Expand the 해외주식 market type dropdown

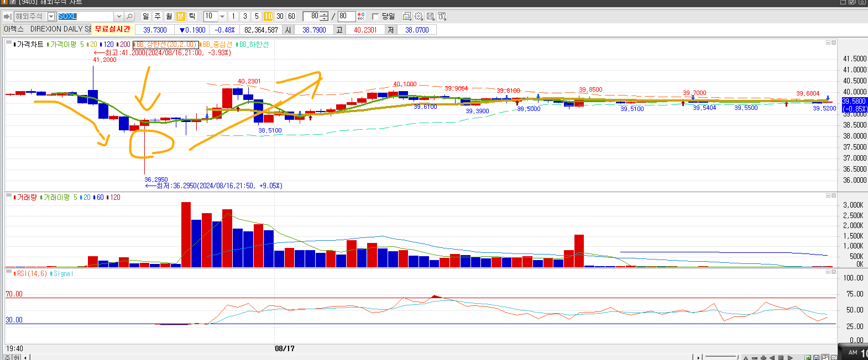51,17
